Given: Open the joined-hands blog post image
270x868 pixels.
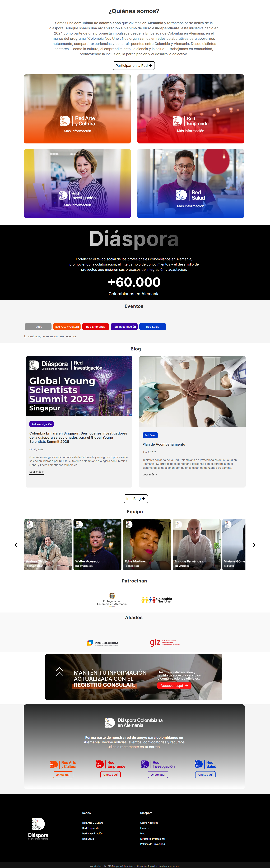Looking at the screenshot, I should (192, 392).
